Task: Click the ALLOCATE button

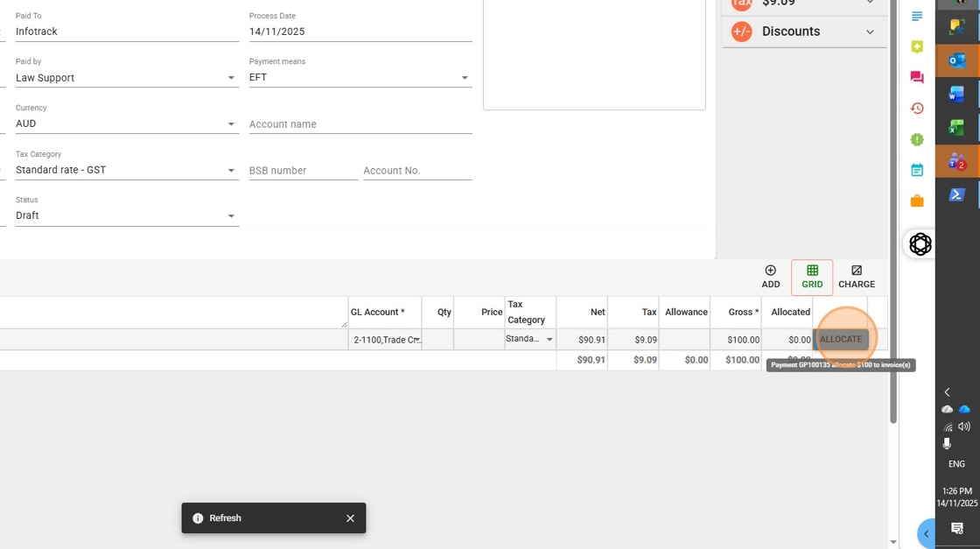Action: point(840,339)
